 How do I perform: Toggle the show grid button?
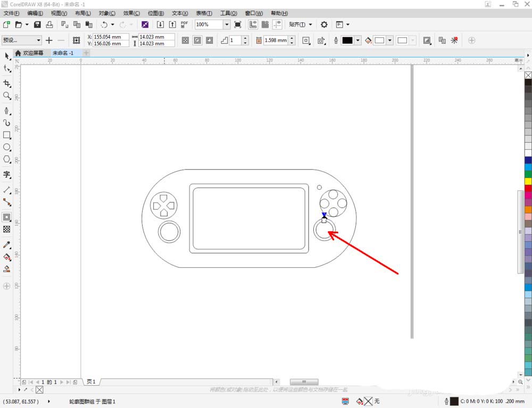pyautogui.click(x=265, y=25)
